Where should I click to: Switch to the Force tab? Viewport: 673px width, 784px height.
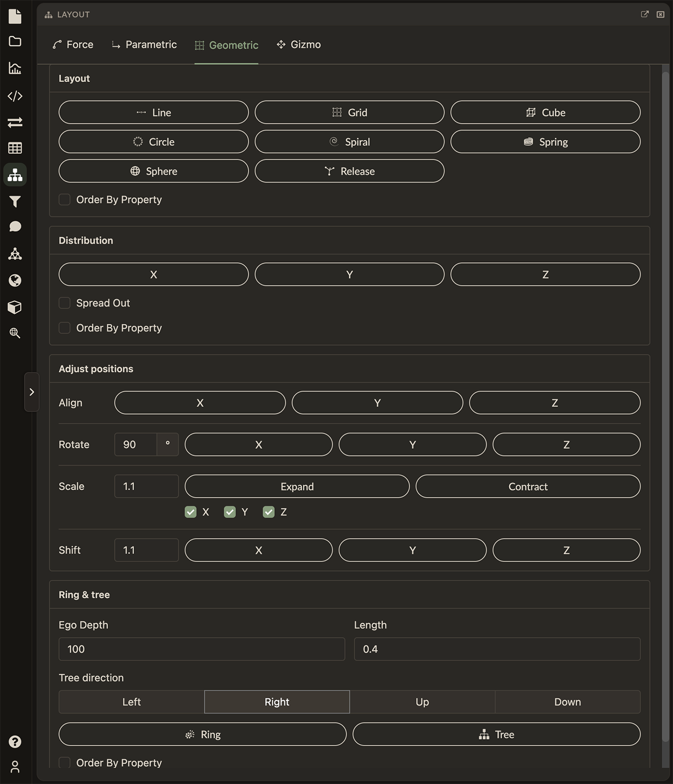[x=73, y=45]
